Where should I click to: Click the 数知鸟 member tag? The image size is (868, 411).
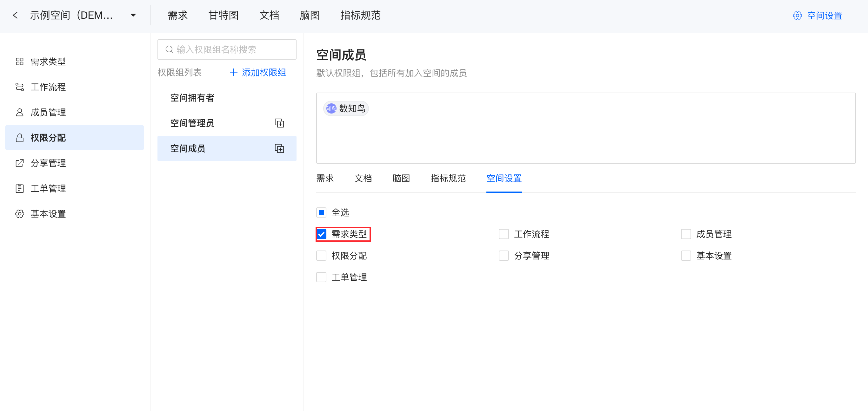point(346,108)
